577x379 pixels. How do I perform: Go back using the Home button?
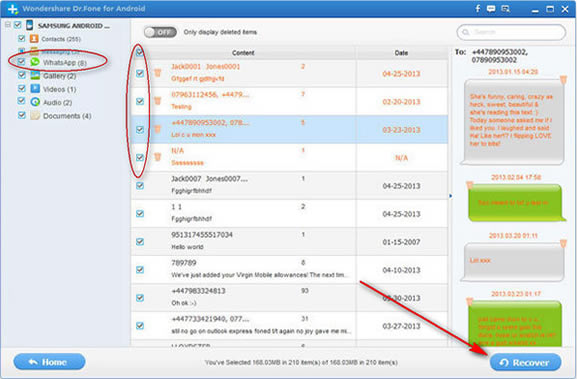(49, 362)
